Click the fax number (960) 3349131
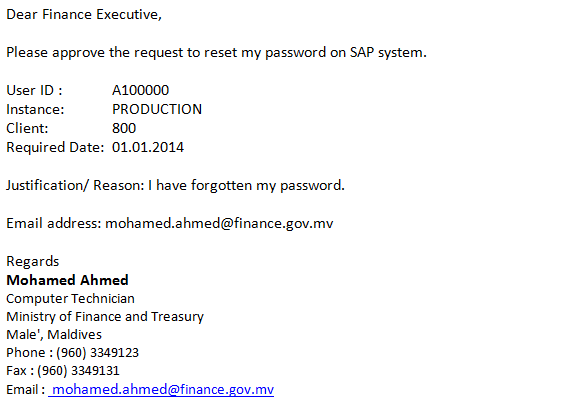Viewport: 576px width, 419px height. [78, 371]
